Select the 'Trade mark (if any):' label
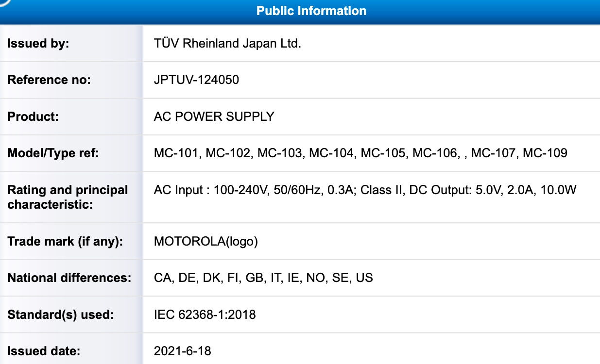This screenshot has height=364, width=600. pyautogui.click(x=65, y=241)
